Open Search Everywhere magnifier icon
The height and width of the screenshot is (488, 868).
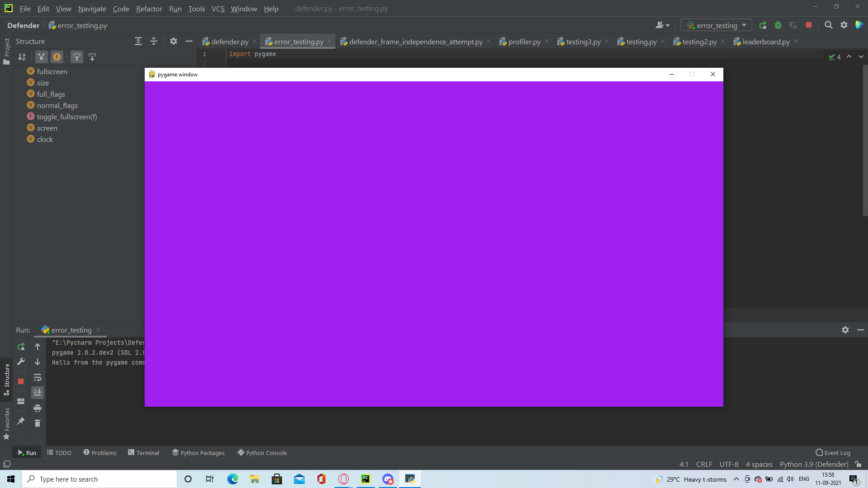[x=828, y=25]
